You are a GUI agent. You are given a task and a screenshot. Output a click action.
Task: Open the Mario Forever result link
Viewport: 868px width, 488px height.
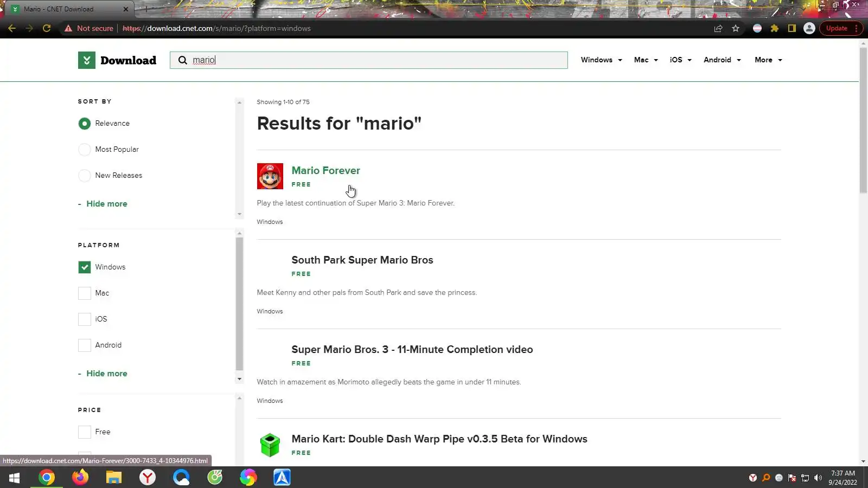(x=325, y=171)
